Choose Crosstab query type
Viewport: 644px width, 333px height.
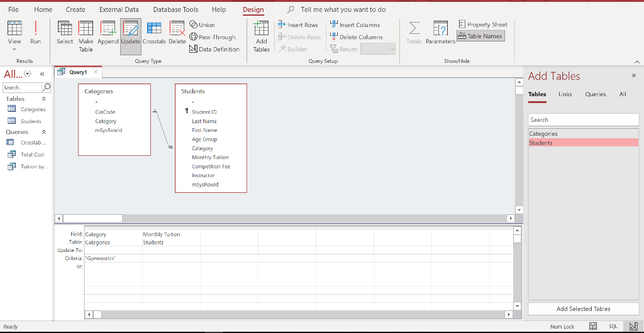click(x=154, y=33)
